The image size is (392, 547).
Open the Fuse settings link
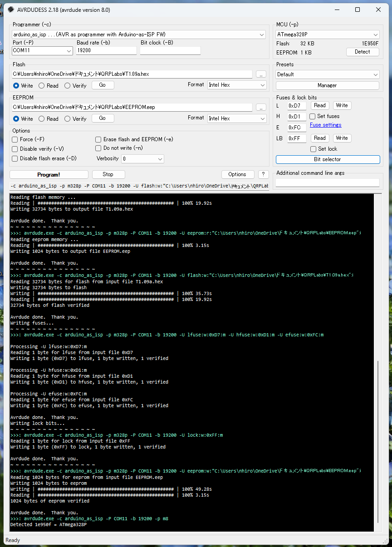[x=326, y=125]
